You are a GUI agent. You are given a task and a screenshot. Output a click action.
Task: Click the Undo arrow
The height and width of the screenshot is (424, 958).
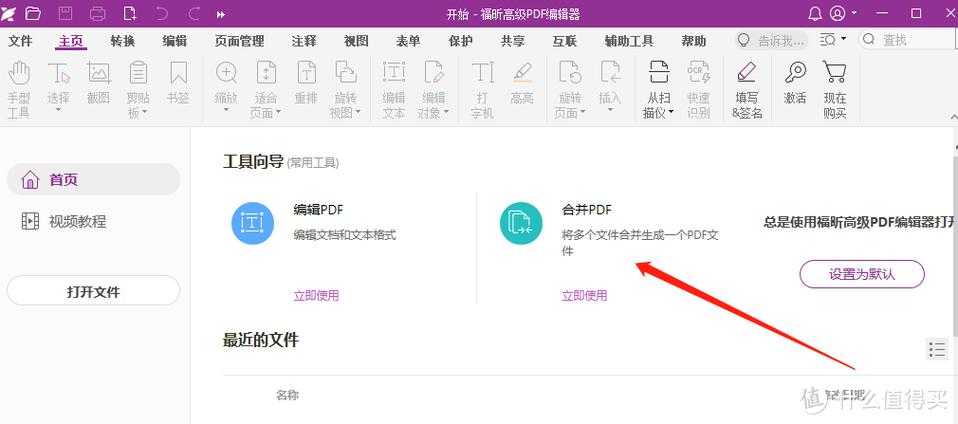click(x=162, y=13)
